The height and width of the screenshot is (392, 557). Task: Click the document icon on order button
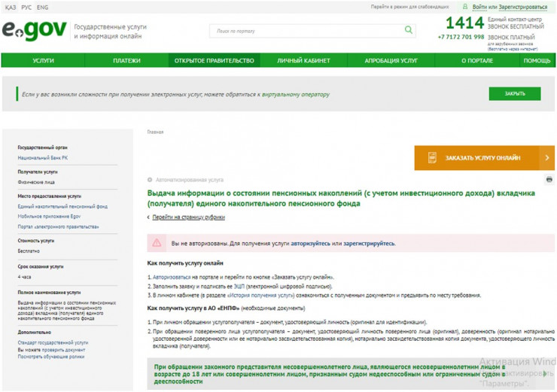[x=432, y=158]
